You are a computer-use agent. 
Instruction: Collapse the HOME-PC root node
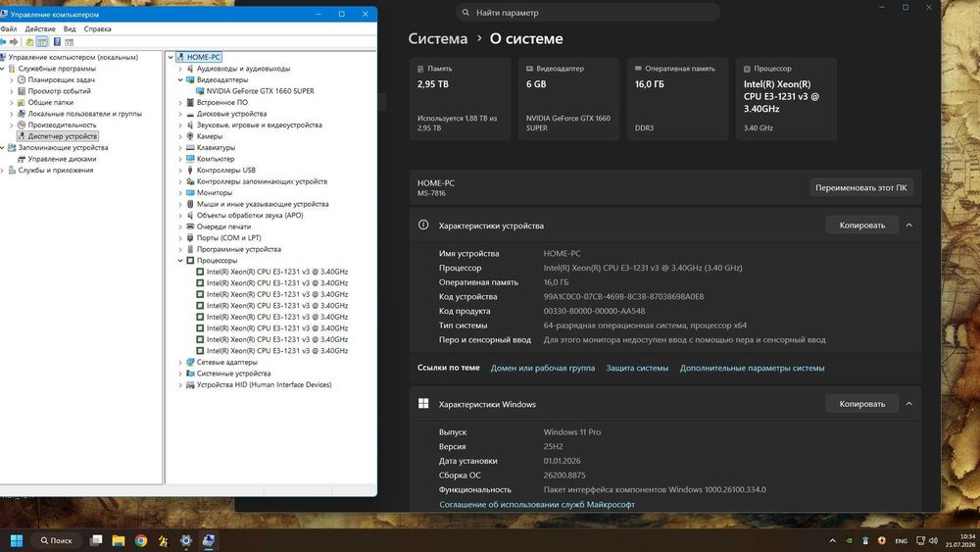tap(170, 57)
